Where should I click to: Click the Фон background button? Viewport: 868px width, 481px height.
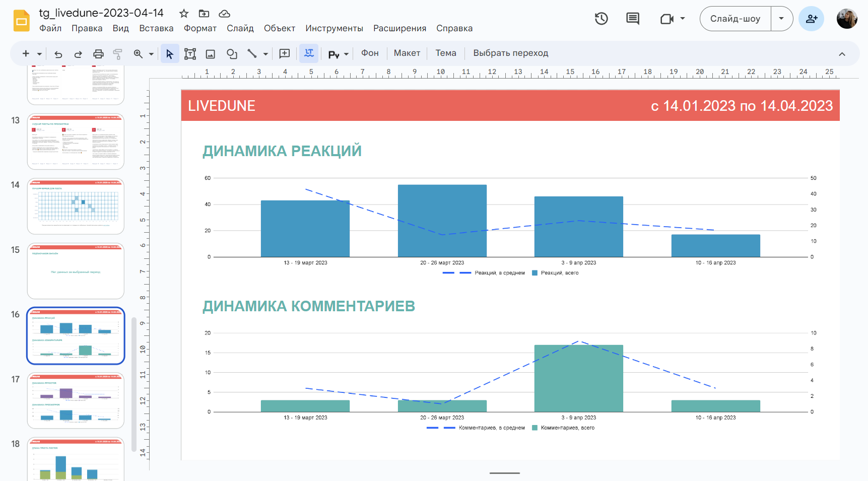coord(370,53)
